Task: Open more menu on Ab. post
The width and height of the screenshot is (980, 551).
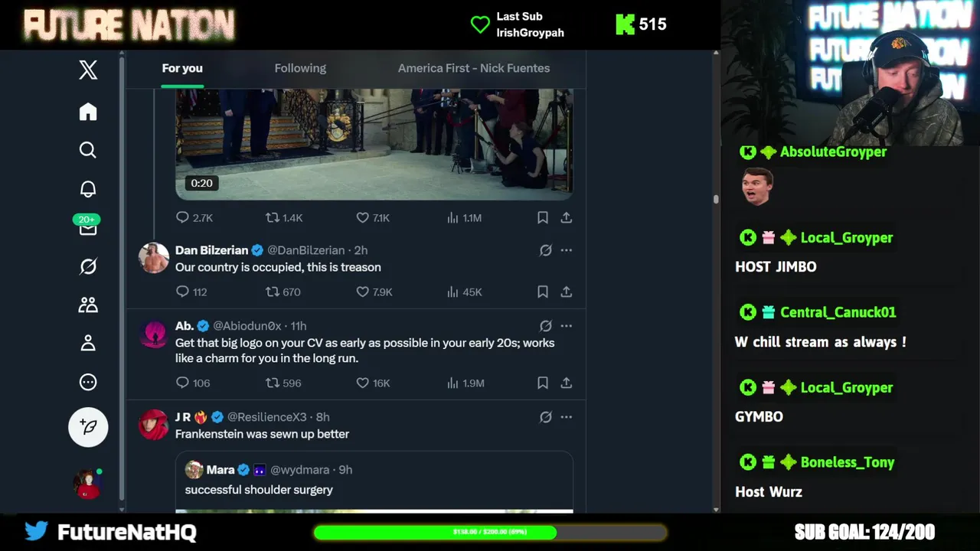Action: 567,326
